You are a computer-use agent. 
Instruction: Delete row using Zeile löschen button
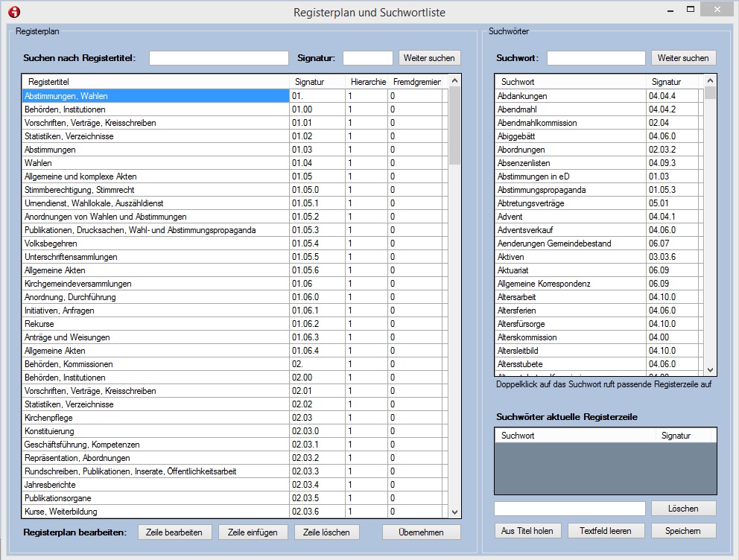click(x=327, y=532)
